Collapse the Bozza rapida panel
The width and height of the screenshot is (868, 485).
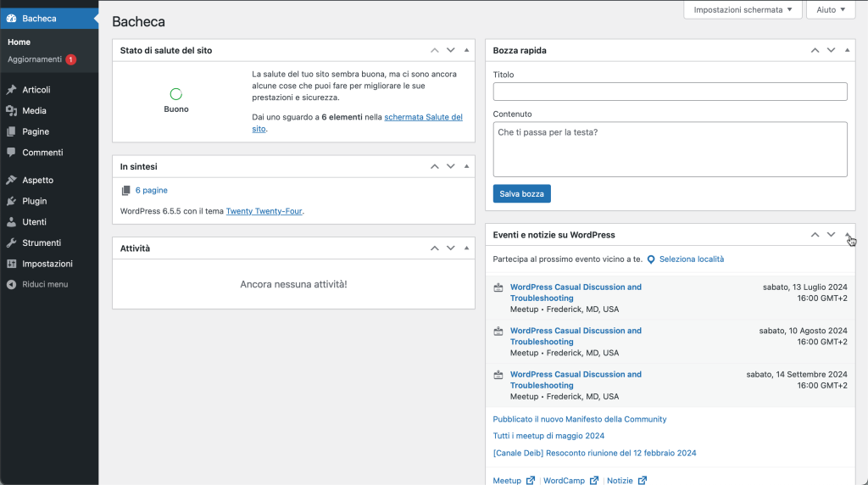pyautogui.click(x=847, y=50)
